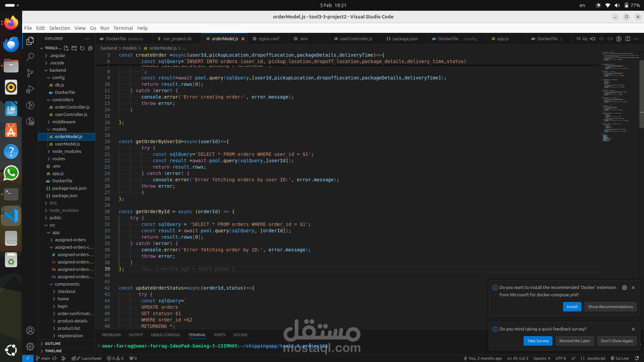The width and height of the screenshot is (644, 362).
Task: Refresh the Explorer file tree
Action: (x=82, y=48)
